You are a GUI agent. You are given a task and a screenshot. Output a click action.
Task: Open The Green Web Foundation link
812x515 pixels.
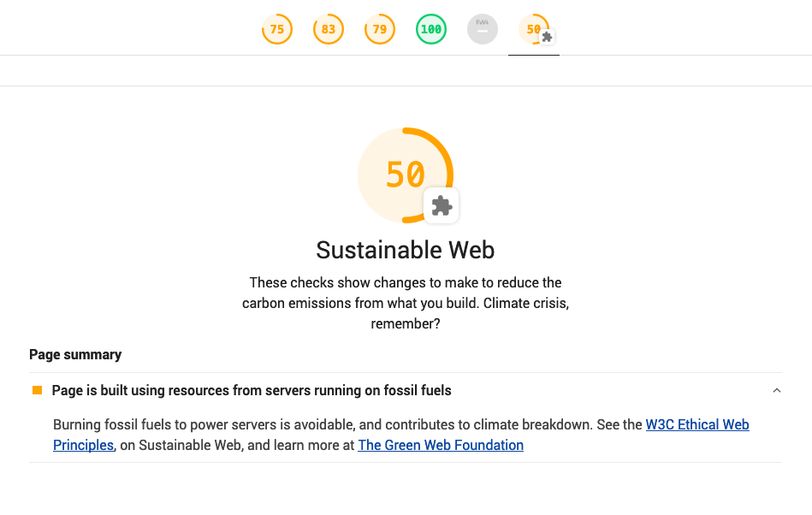pos(441,445)
